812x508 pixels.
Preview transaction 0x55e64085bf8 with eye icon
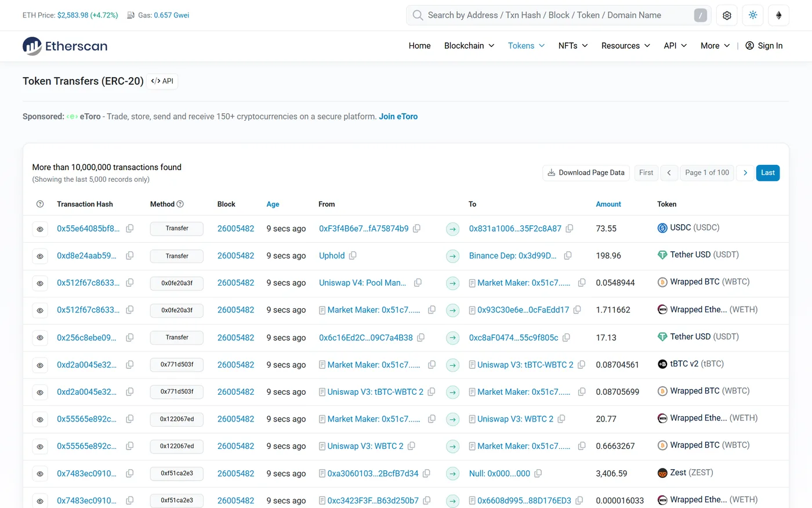click(40, 229)
